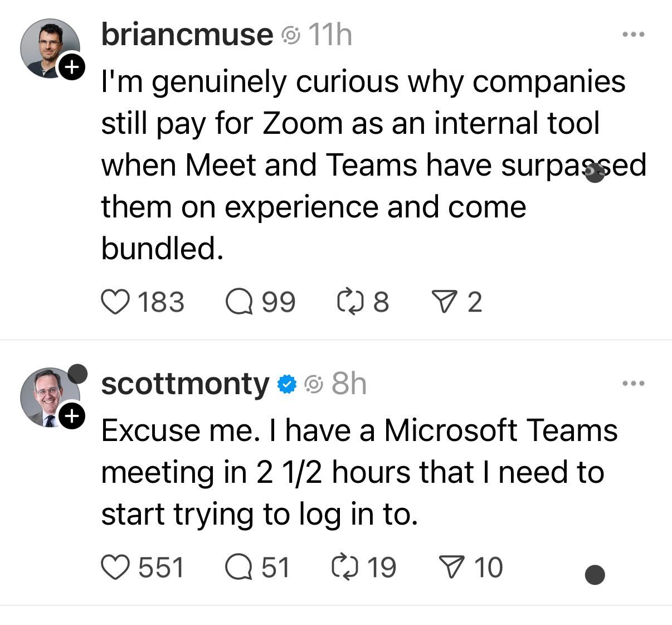
Task: Open more options for briancmuse's post
Action: pos(634,35)
